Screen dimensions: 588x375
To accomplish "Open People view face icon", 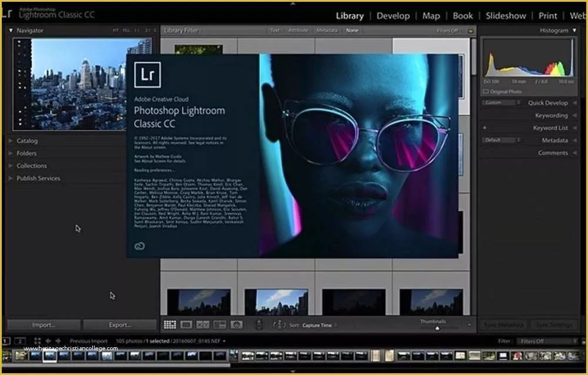I will tap(236, 325).
